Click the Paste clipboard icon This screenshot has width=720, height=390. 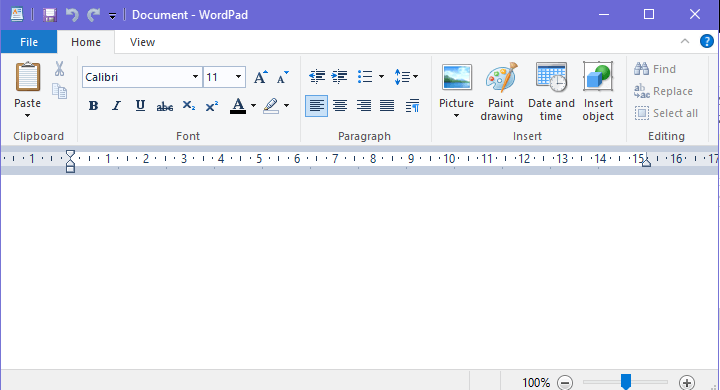pyautogui.click(x=28, y=77)
